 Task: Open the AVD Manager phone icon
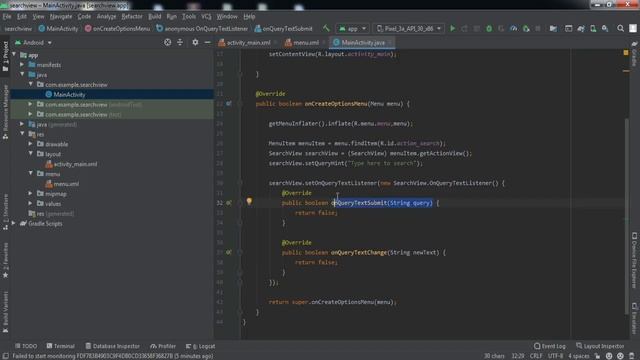[x=593, y=29]
